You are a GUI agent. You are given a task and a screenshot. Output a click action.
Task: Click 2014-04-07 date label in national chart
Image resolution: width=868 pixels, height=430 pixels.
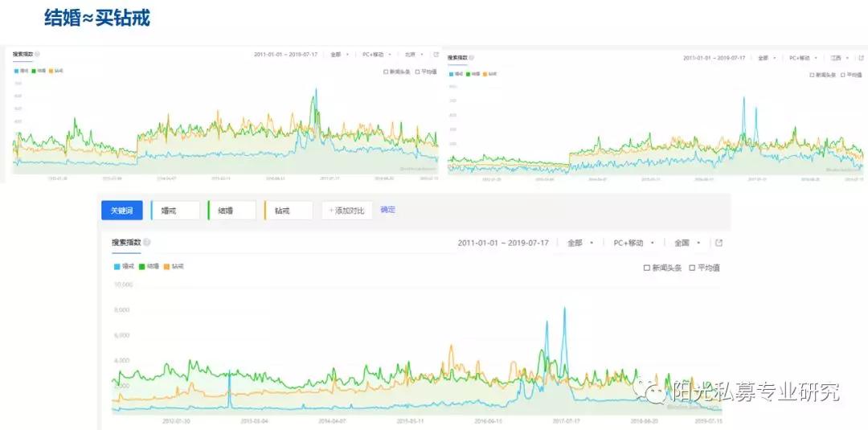coord(332,420)
